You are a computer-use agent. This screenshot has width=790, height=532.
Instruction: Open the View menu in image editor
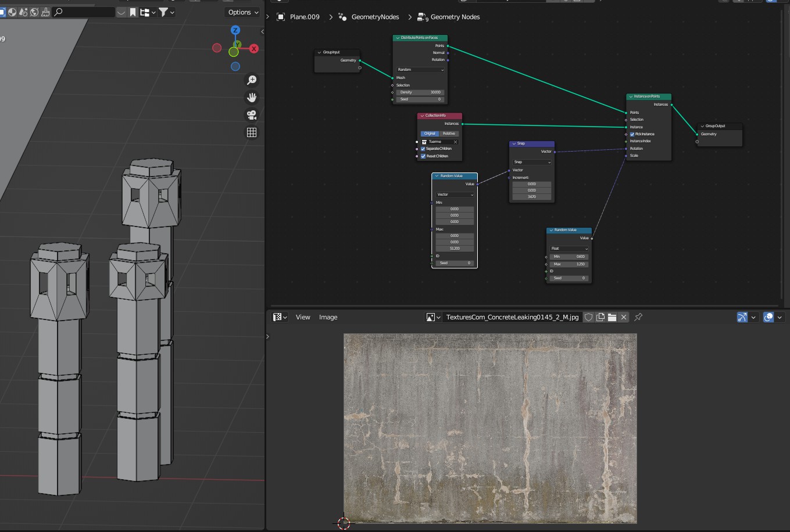point(303,317)
